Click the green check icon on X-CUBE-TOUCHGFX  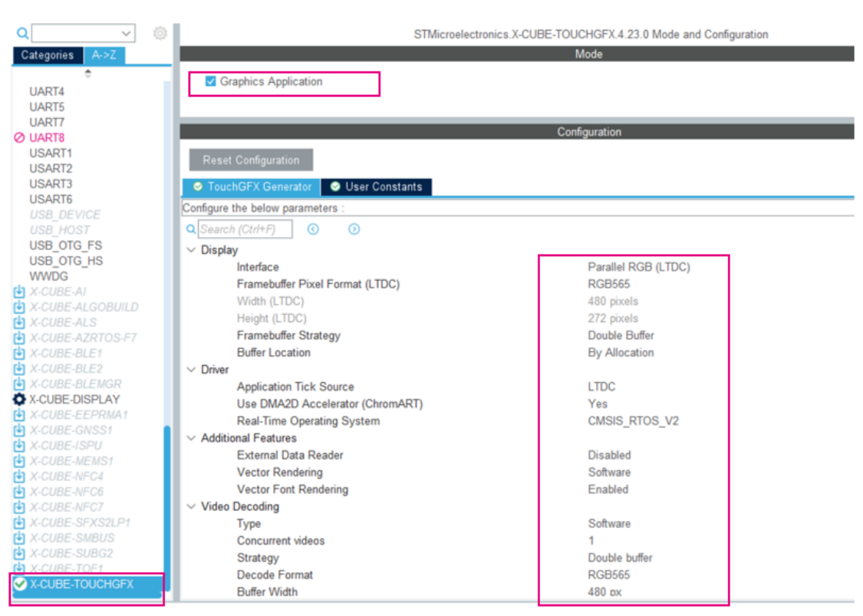coord(21,584)
